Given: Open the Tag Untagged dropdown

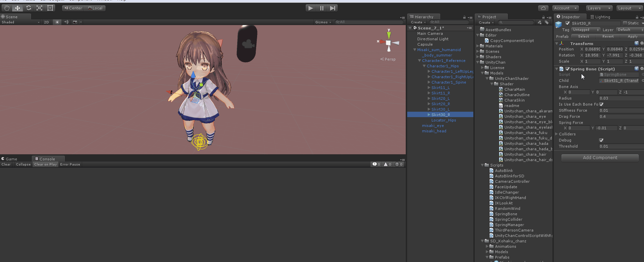Looking at the screenshot, I should point(586,30).
